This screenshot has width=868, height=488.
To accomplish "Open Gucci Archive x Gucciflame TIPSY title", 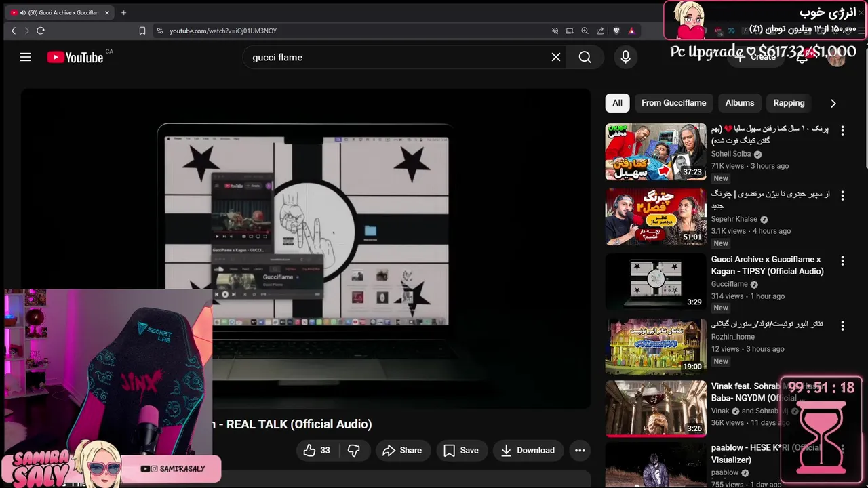I will pos(768,265).
